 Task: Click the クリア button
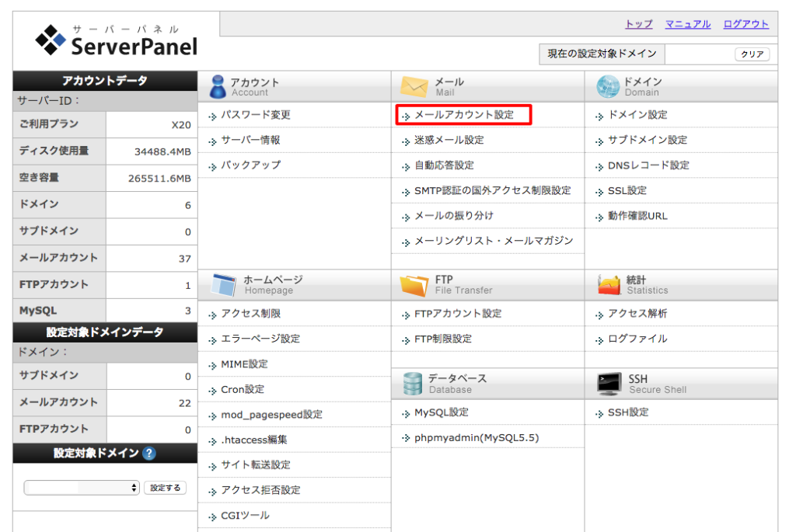(751, 54)
